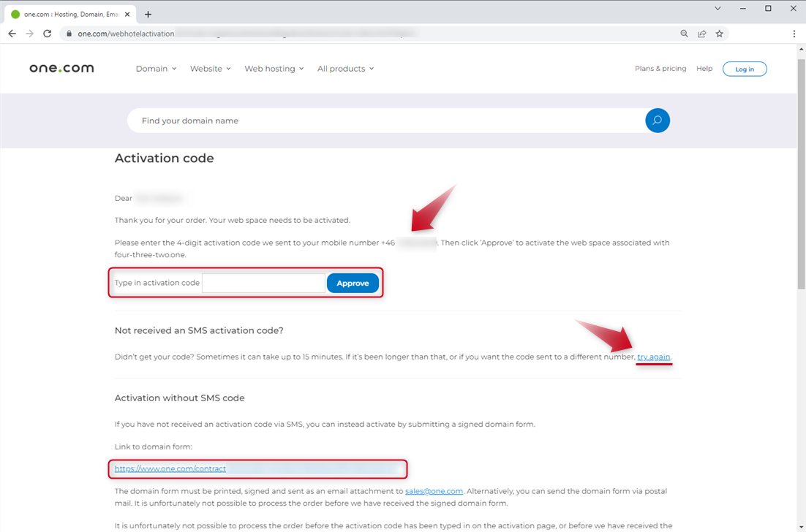Viewport: 806px width, 532px height.
Task: Open the Chrome three-dot menu
Action: tap(794, 34)
